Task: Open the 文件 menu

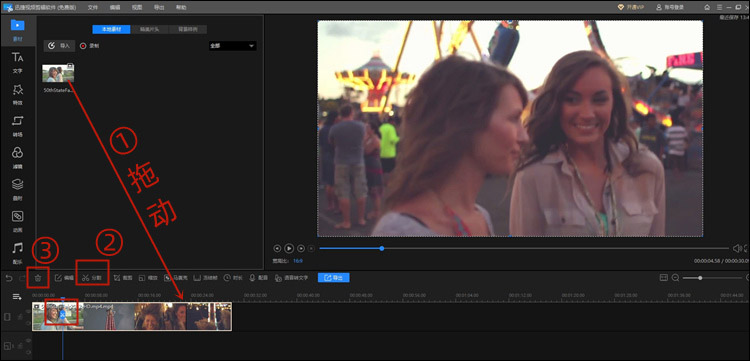Action: (x=93, y=7)
